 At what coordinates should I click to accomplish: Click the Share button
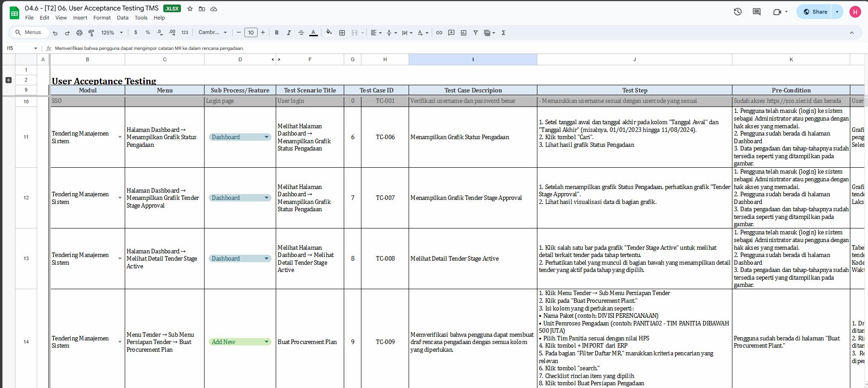click(815, 12)
